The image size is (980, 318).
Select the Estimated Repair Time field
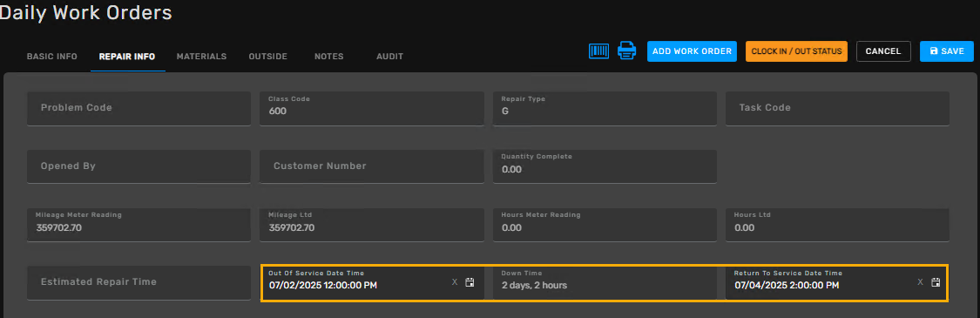pyautogui.click(x=139, y=282)
